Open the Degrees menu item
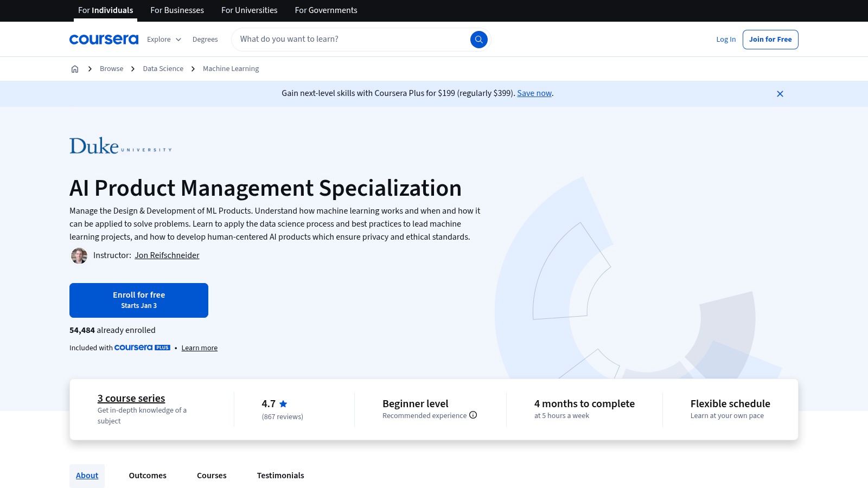 click(x=205, y=39)
